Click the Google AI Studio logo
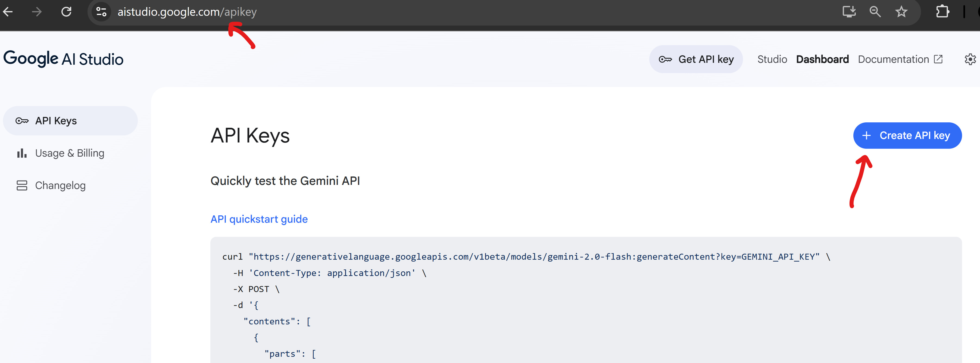 pos(63,59)
